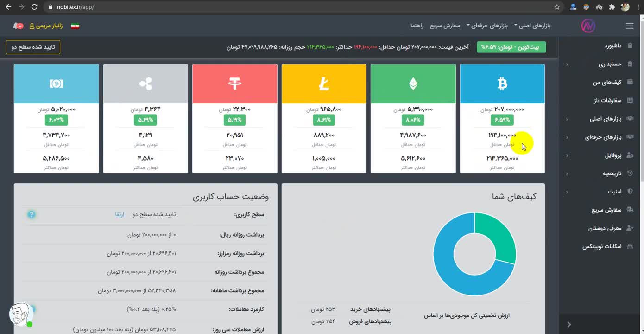
Task: Open the Litecoin price card icon
Action: coord(324,84)
